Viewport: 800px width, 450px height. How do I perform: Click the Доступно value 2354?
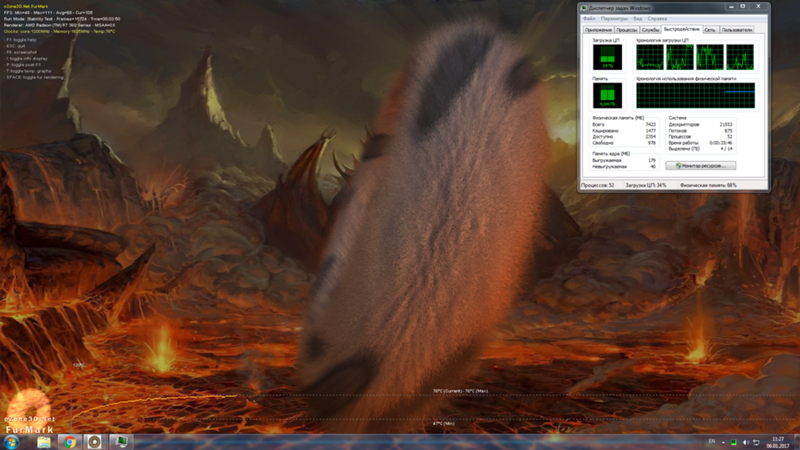[x=650, y=137]
